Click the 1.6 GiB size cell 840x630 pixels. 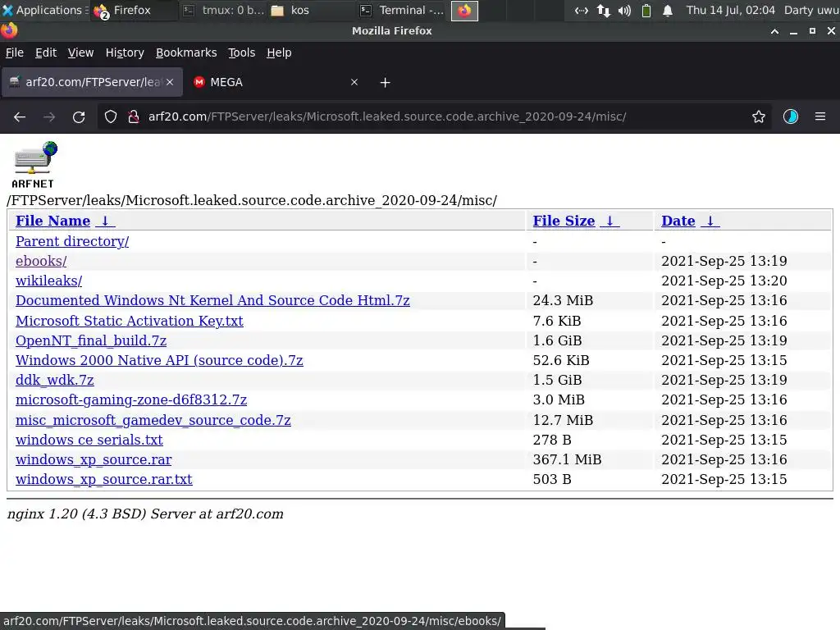click(557, 340)
